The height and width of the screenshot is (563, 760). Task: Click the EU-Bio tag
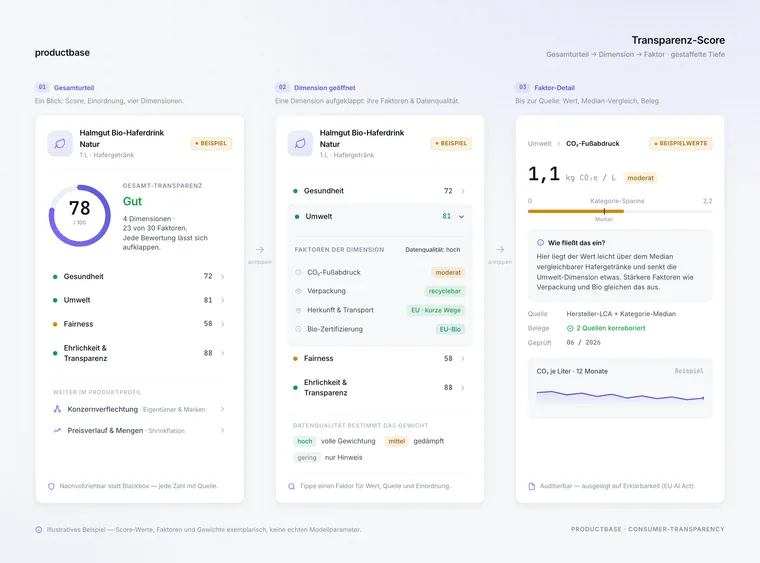point(450,329)
